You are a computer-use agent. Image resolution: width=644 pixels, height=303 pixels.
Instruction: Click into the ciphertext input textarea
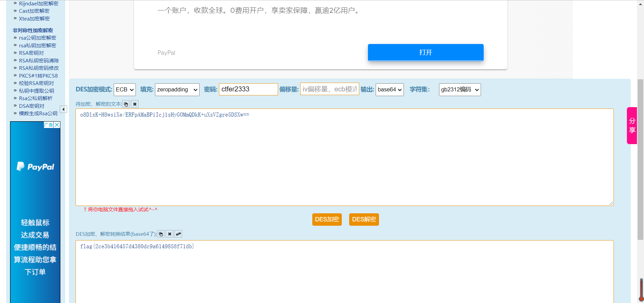click(x=344, y=157)
